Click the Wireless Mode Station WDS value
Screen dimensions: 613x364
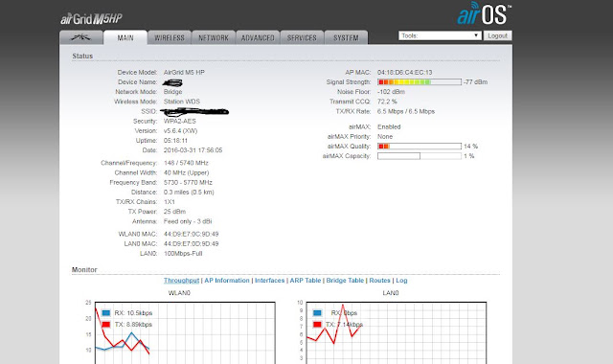click(x=182, y=102)
